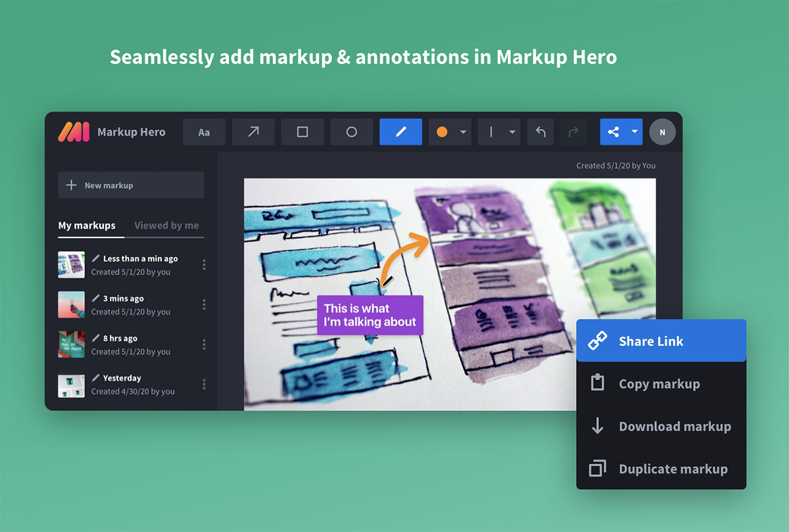Undo the last action
The width and height of the screenshot is (789, 532).
(540, 132)
